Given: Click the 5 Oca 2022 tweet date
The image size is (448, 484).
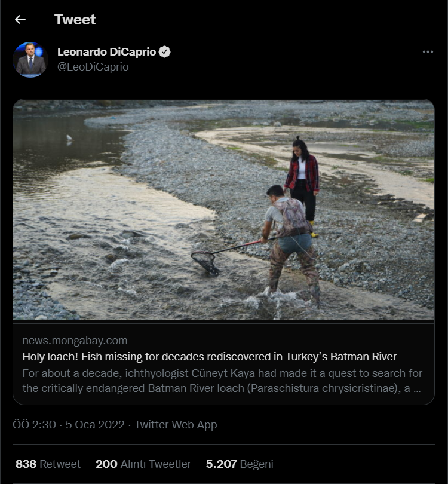Looking at the screenshot, I should [95, 425].
